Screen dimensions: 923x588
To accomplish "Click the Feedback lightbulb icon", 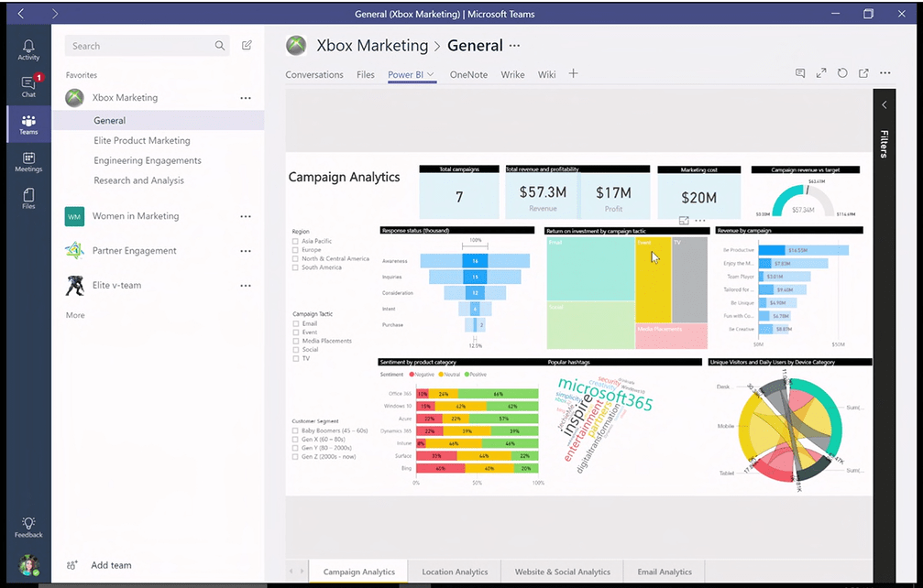I will 28,528.
